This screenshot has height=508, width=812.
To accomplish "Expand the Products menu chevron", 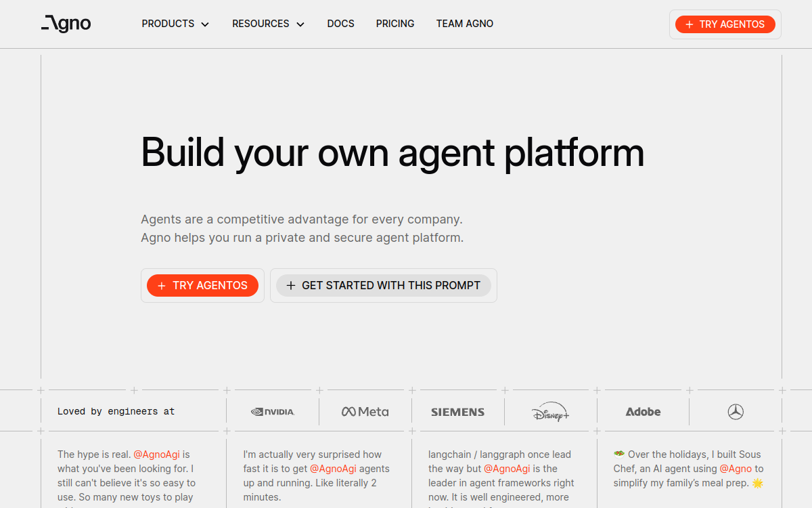I will pyautogui.click(x=205, y=24).
